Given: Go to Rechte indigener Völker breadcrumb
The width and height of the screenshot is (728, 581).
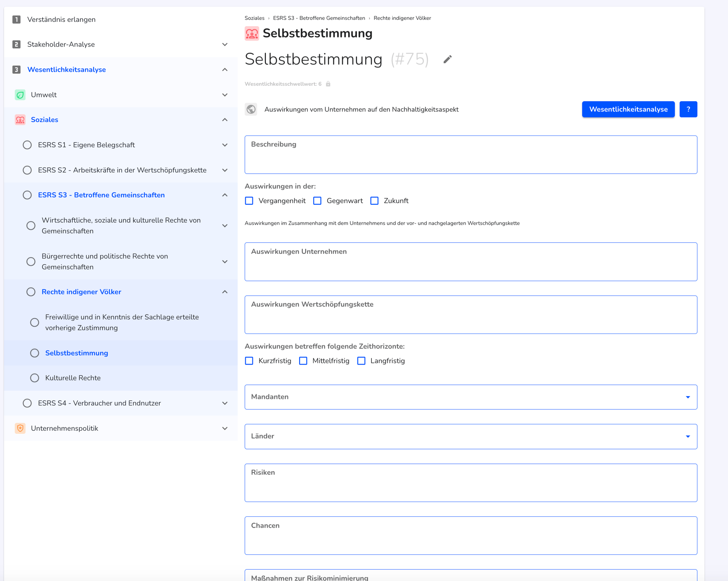Looking at the screenshot, I should pos(402,18).
